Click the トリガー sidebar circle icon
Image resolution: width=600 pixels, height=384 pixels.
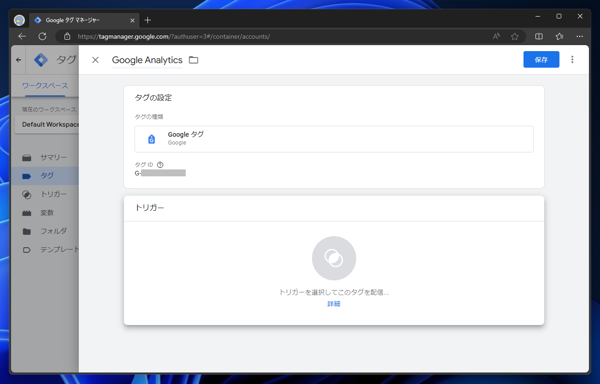tap(27, 194)
